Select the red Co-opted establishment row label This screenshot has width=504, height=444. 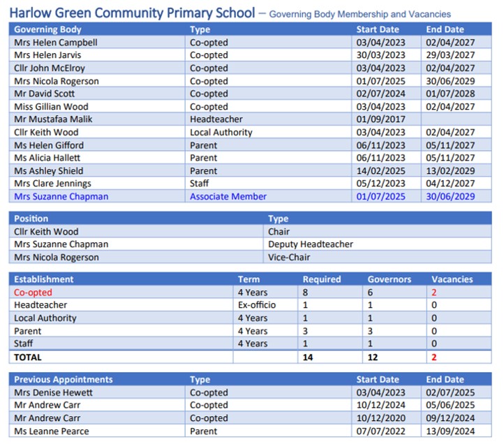pos(33,293)
